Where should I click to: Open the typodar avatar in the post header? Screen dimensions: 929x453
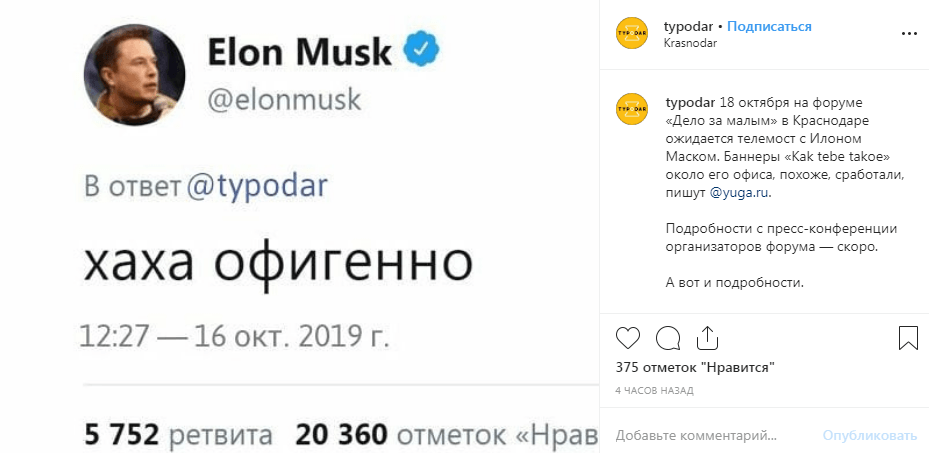tap(632, 34)
